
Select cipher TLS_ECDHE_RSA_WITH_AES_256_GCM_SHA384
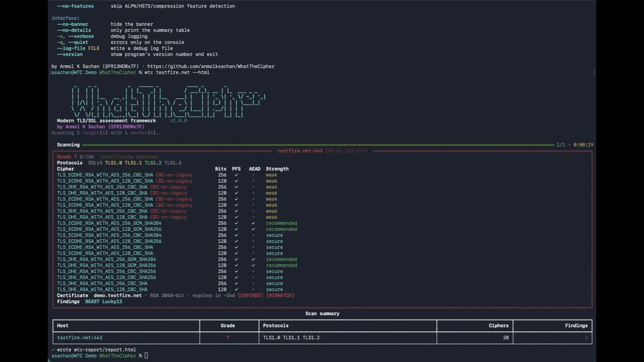point(109,223)
